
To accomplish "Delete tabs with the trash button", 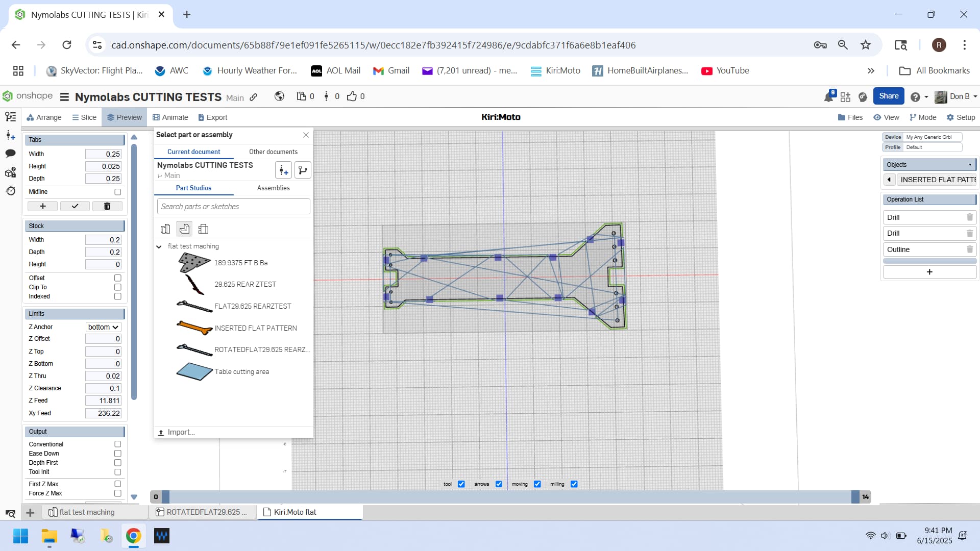I will point(107,206).
